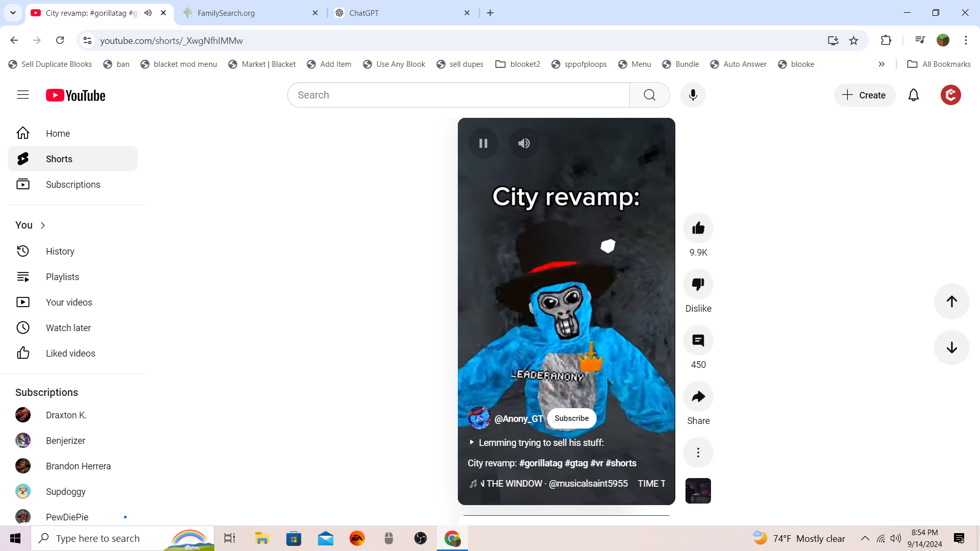Screen dimensions: 980x551
Task: Open Subscriptions in the sidebar
Action: [x=72, y=185]
